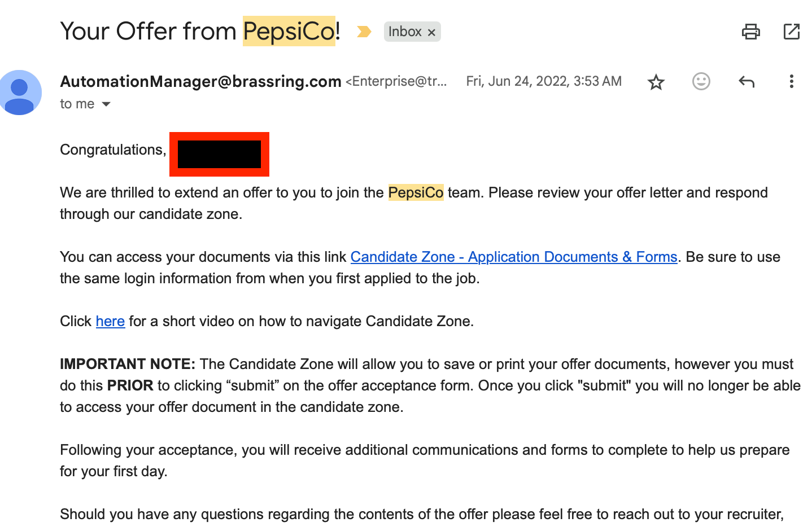Toggle the yellow importance marker
This screenshot has height=527, width=812.
coord(364,32)
